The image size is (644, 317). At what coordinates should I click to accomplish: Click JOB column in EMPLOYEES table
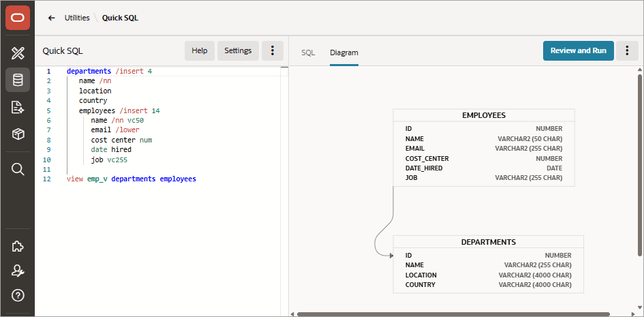411,178
